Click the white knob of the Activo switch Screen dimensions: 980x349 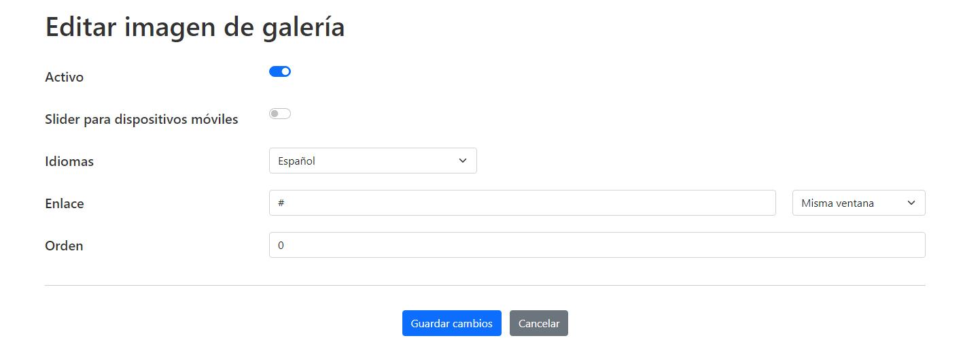[x=285, y=71]
